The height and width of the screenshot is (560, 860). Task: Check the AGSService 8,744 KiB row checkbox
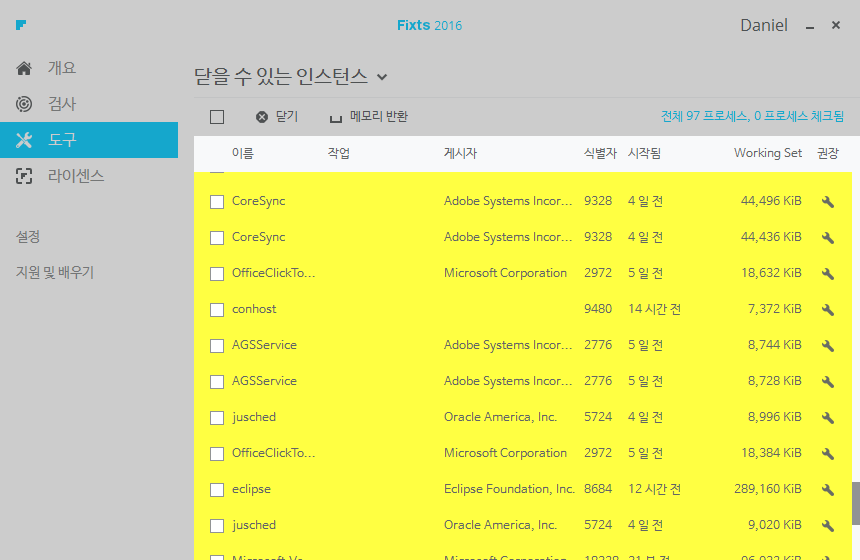point(217,346)
